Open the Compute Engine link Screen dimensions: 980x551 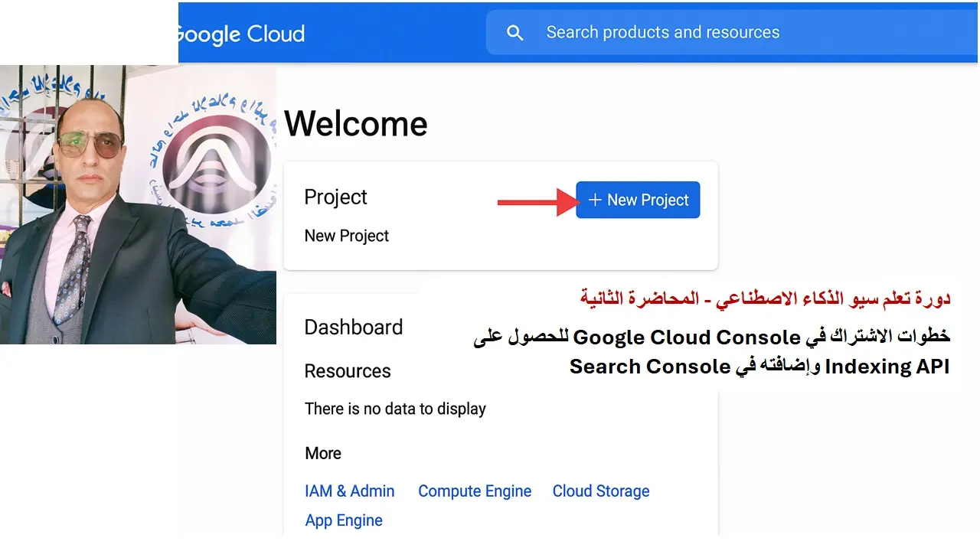[474, 491]
